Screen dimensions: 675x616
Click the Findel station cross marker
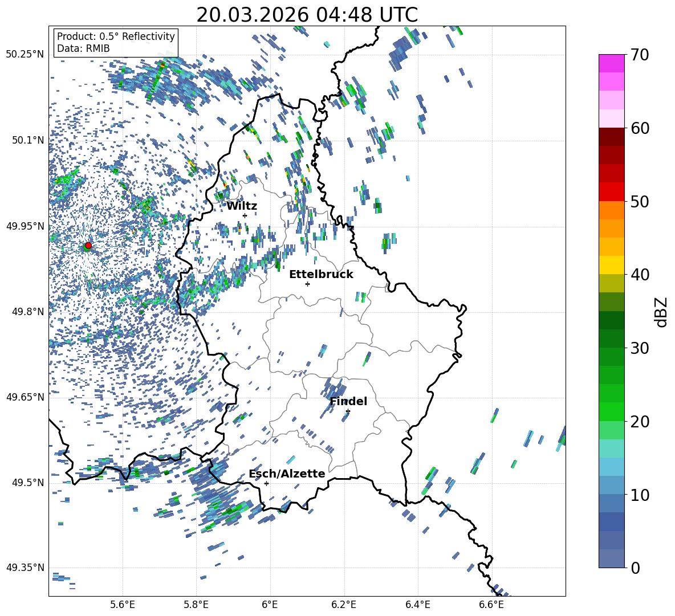tap(348, 411)
